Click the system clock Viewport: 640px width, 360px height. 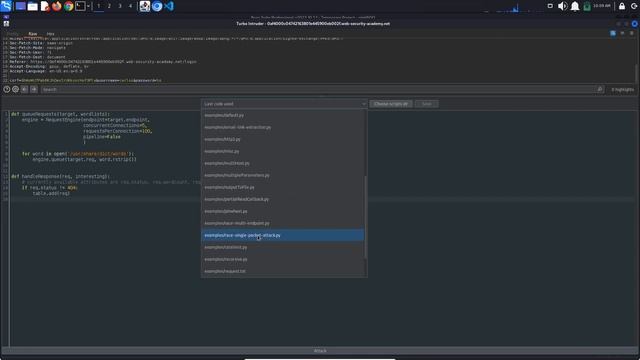[x=602, y=6]
